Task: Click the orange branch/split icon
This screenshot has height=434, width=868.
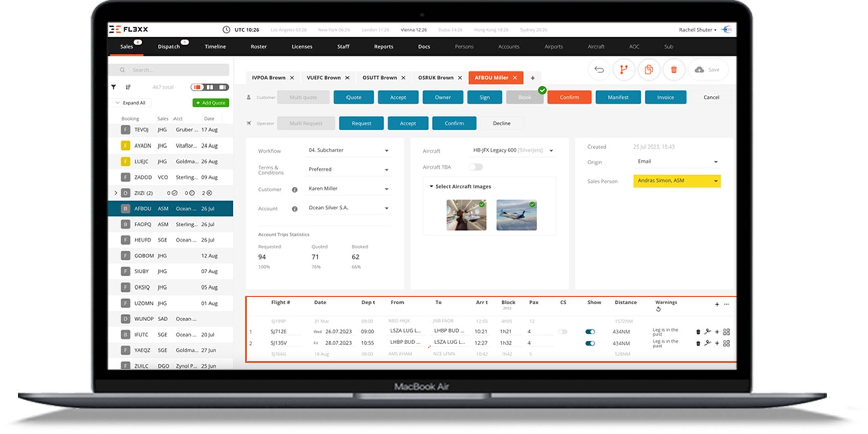Action: pos(624,70)
